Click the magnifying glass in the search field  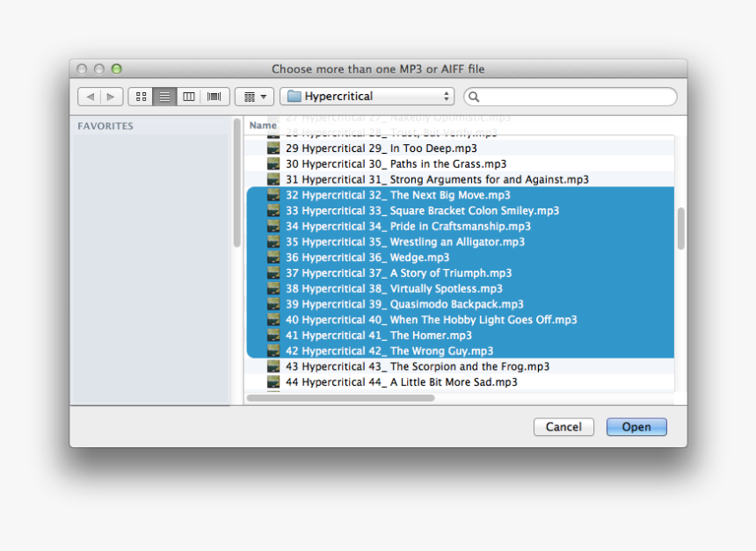click(473, 97)
